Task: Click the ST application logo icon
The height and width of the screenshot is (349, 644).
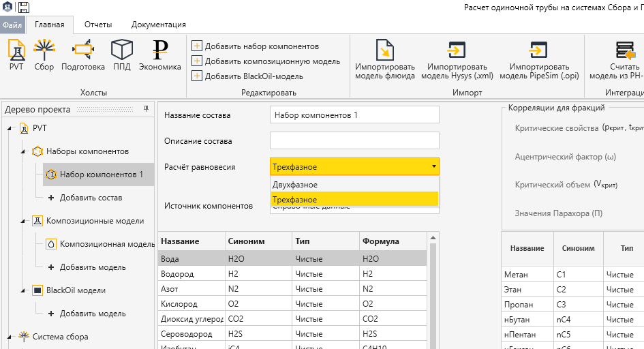Action: pyautogui.click(x=7, y=7)
